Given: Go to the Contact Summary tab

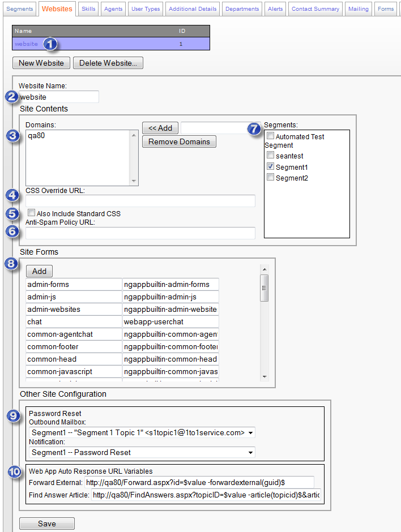Looking at the screenshot, I should point(315,9).
